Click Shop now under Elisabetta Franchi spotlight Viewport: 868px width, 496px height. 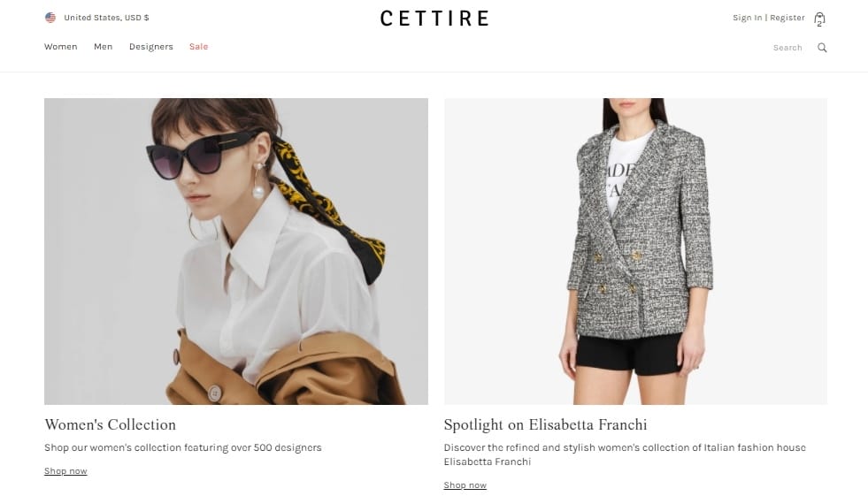pos(465,485)
